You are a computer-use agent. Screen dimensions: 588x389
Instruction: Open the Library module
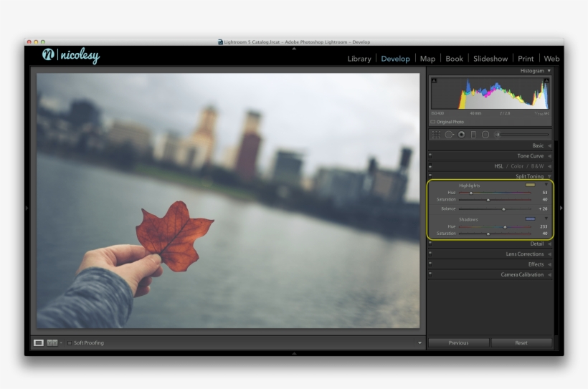(359, 59)
